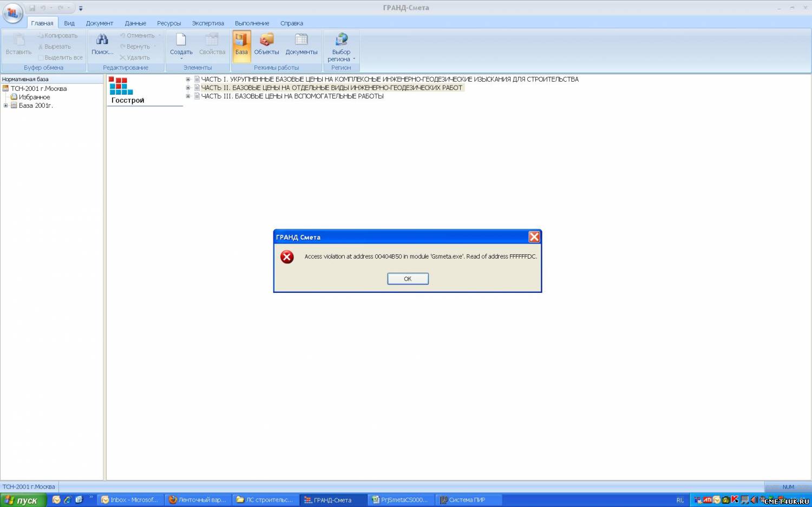The width and height of the screenshot is (812, 507).
Task: Click the Undo arrow in quick access toolbar
Action: tap(43, 8)
